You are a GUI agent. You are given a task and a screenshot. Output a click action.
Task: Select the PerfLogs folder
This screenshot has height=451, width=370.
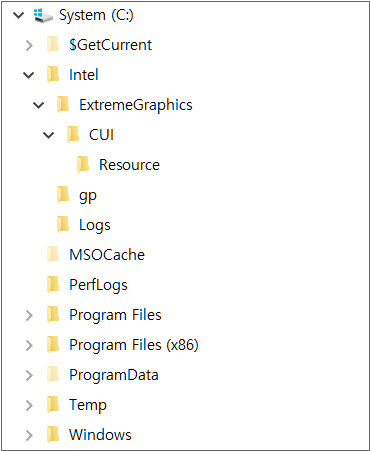tap(98, 285)
